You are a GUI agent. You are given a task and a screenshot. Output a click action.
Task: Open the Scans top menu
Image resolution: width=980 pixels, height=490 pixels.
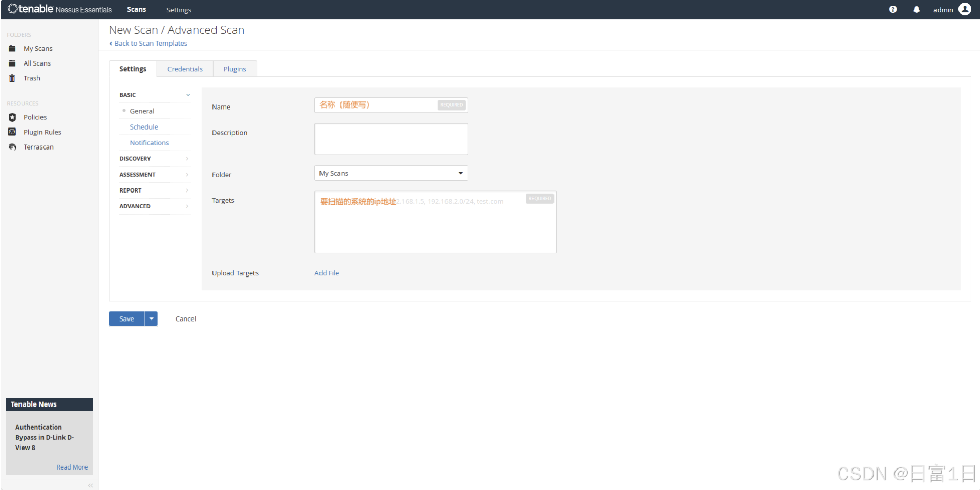pos(137,9)
